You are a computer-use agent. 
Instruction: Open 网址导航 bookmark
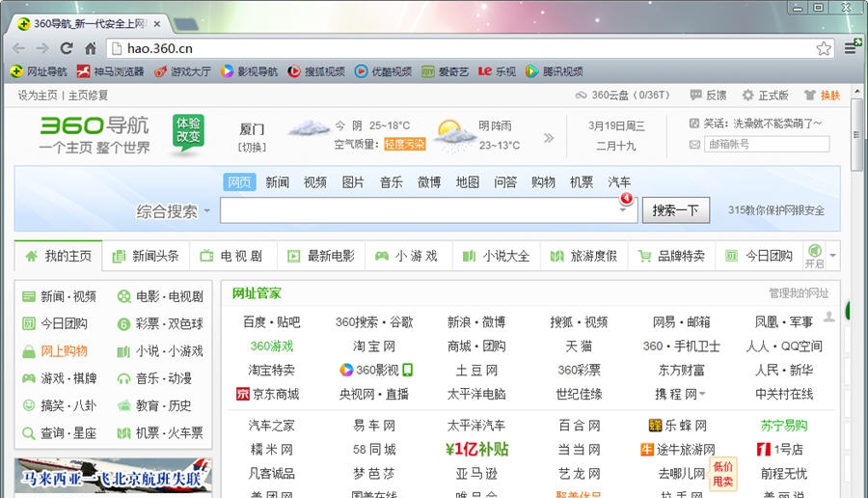pos(40,71)
